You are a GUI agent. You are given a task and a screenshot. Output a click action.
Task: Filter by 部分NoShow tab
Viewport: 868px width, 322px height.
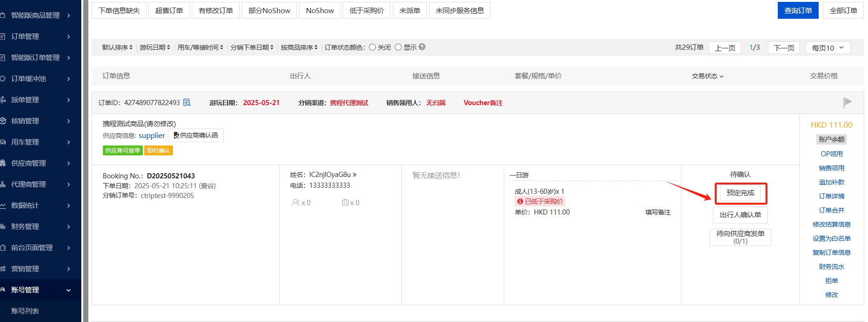click(269, 10)
